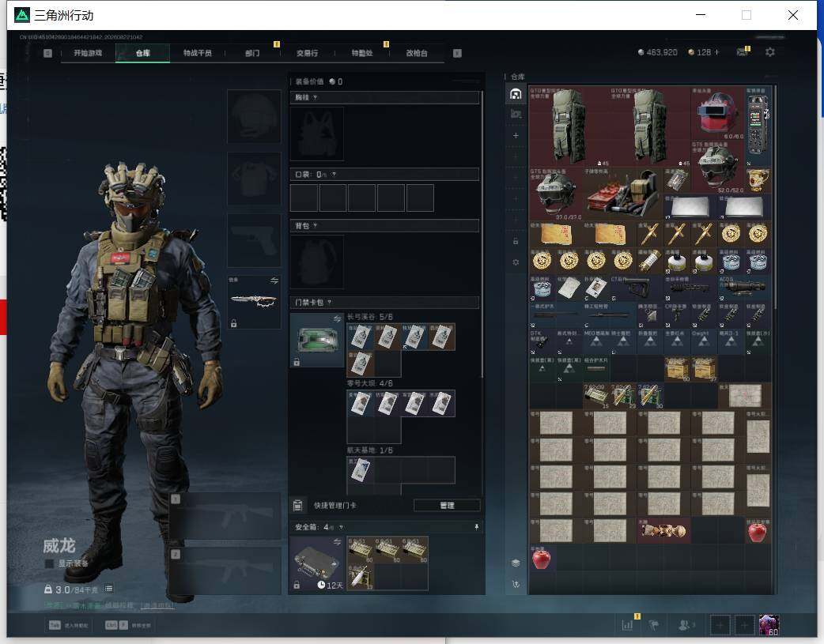Switch to the 特战干员 tab
This screenshot has width=824, height=644.
198,53
